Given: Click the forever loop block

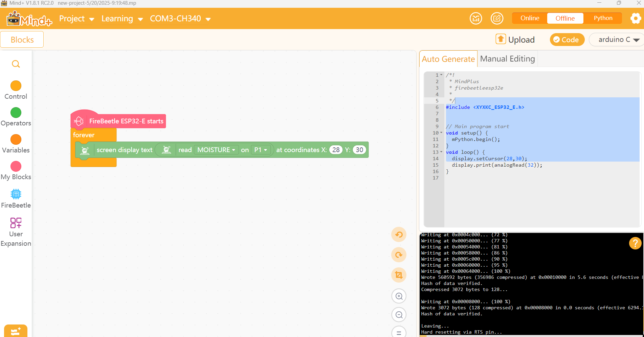Looking at the screenshot, I should pos(84,135).
